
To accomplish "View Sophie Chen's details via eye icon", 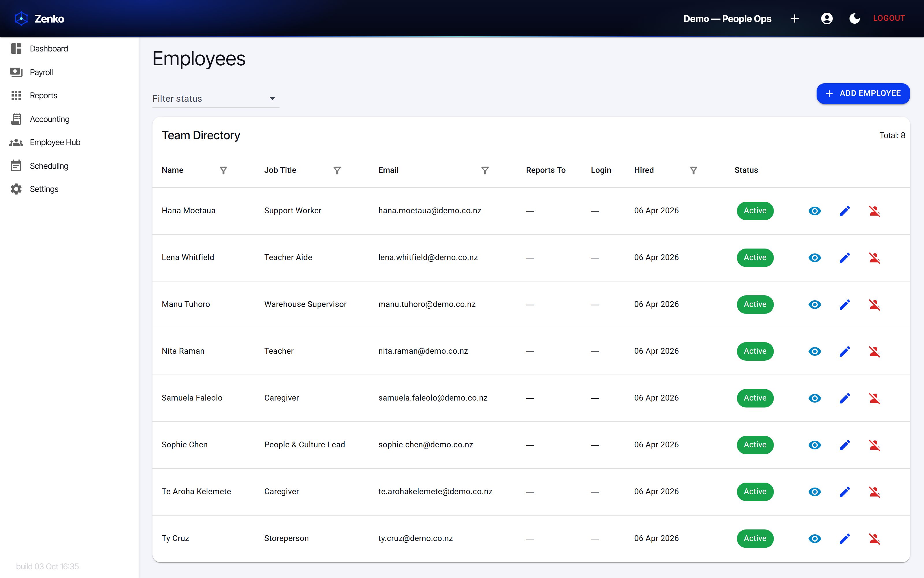I will point(815,445).
